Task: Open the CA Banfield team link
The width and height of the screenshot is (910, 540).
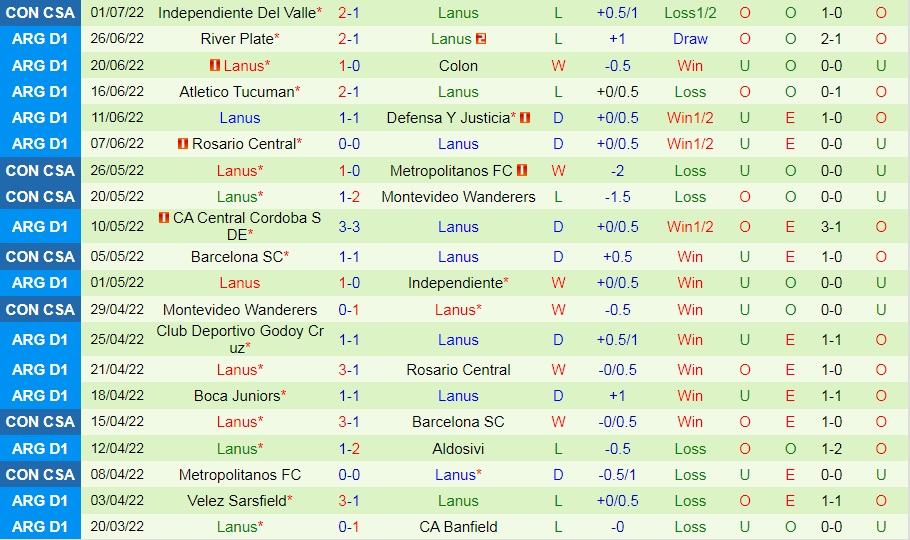Action: (x=458, y=526)
